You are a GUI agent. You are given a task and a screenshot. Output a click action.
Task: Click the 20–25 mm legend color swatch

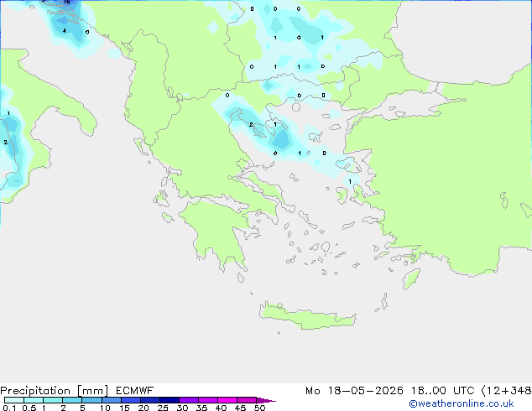(x=150, y=400)
